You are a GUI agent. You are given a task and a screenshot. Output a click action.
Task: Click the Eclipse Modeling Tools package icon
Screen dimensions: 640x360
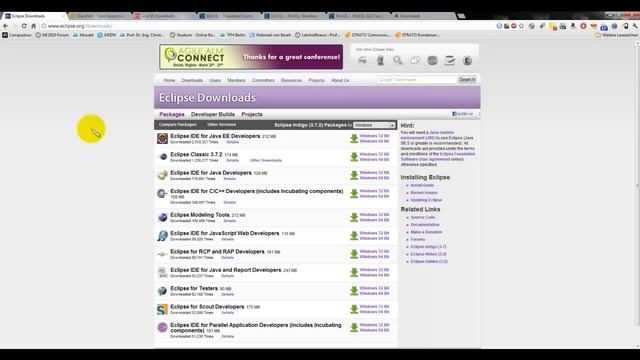coord(162,217)
